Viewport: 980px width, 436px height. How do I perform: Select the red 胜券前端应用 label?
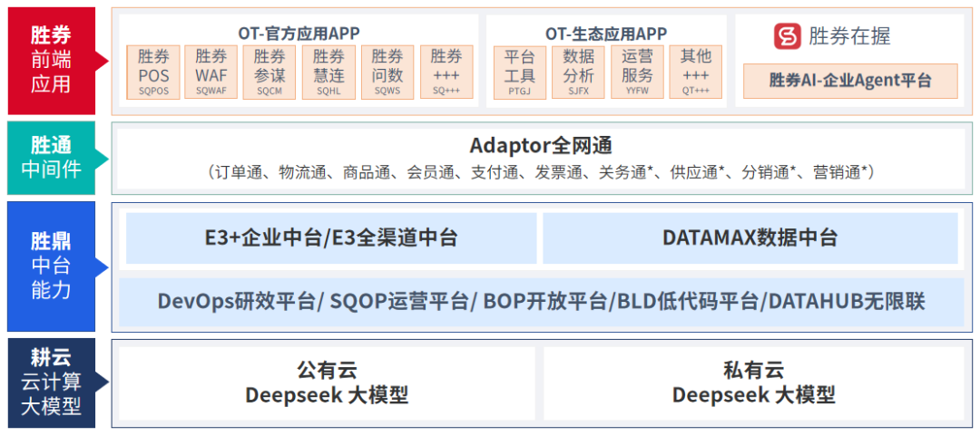(x=51, y=61)
